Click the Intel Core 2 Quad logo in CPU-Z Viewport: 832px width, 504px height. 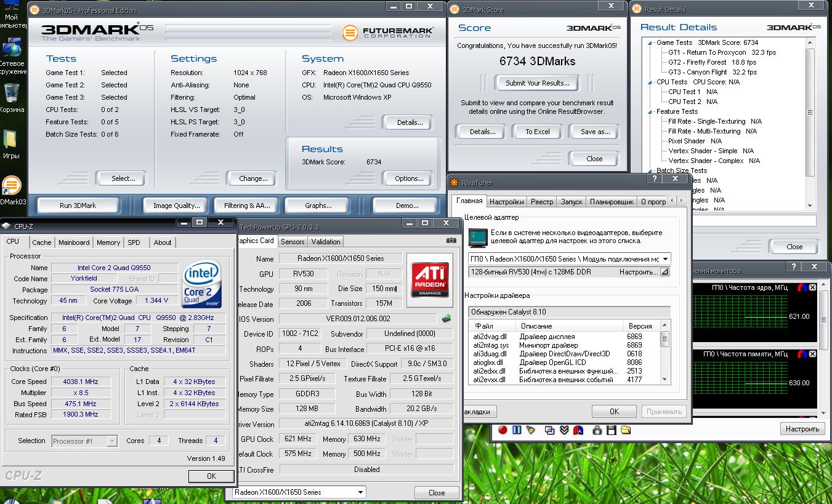pyautogui.click(x=201, y=284)
